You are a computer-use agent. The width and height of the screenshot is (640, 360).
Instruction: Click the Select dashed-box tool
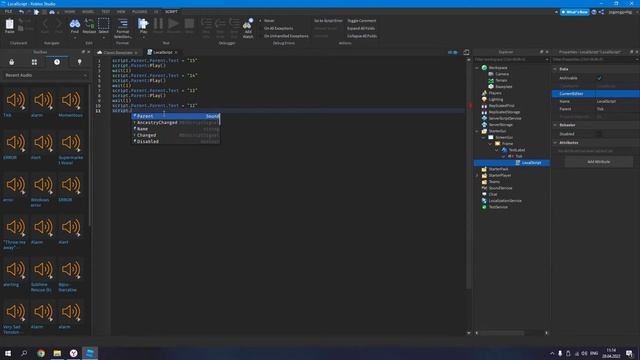(x=103, y=24)
